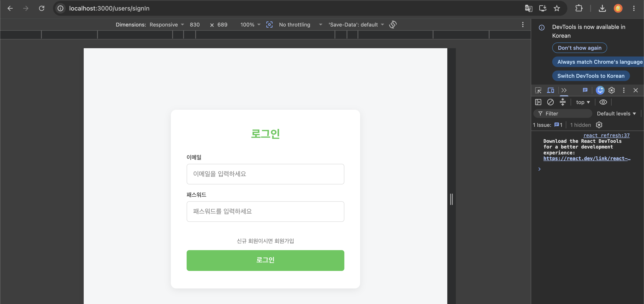
Task: Open the 1 Issue counter
Action: (547, 125)
